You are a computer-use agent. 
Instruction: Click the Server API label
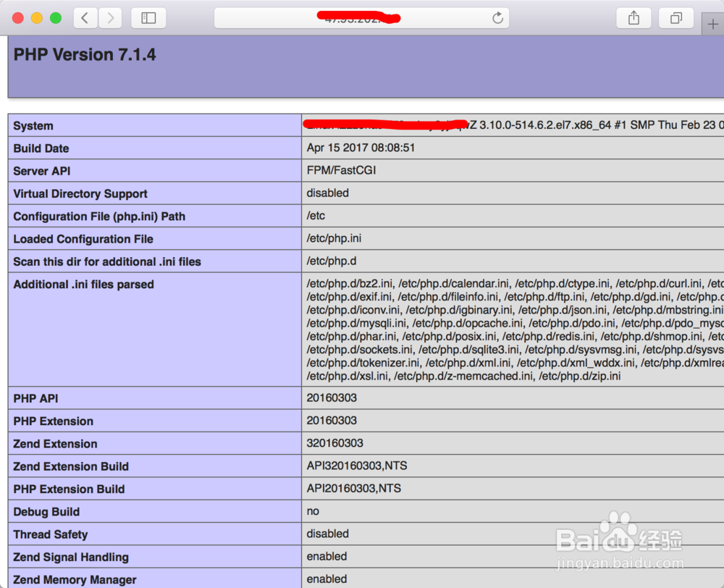tap(41, 171)
